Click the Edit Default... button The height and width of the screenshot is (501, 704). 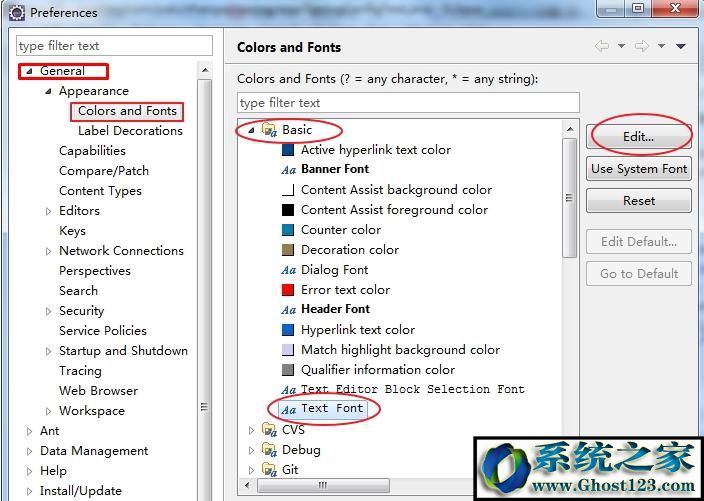[638, 242]
